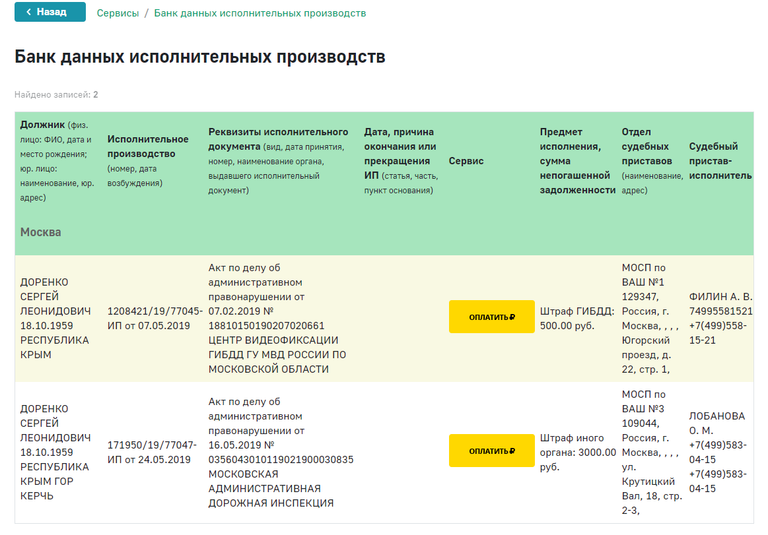Pay the 3000.00 руб. fine via Оплатить
The height and width of the screenshot is (535, 768).
491,450
